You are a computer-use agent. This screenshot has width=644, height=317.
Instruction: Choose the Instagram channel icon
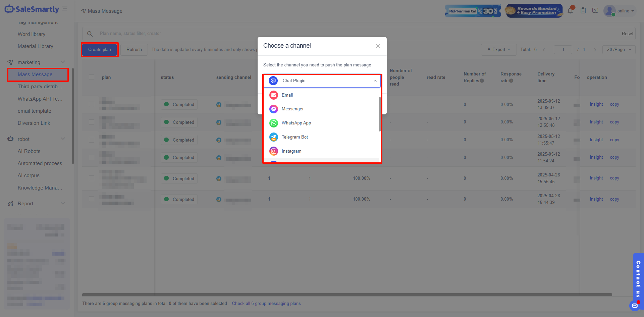pos(274,151)
